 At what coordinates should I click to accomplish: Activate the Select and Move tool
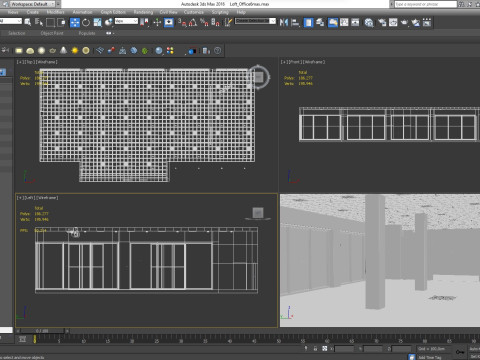click(75, 22)
